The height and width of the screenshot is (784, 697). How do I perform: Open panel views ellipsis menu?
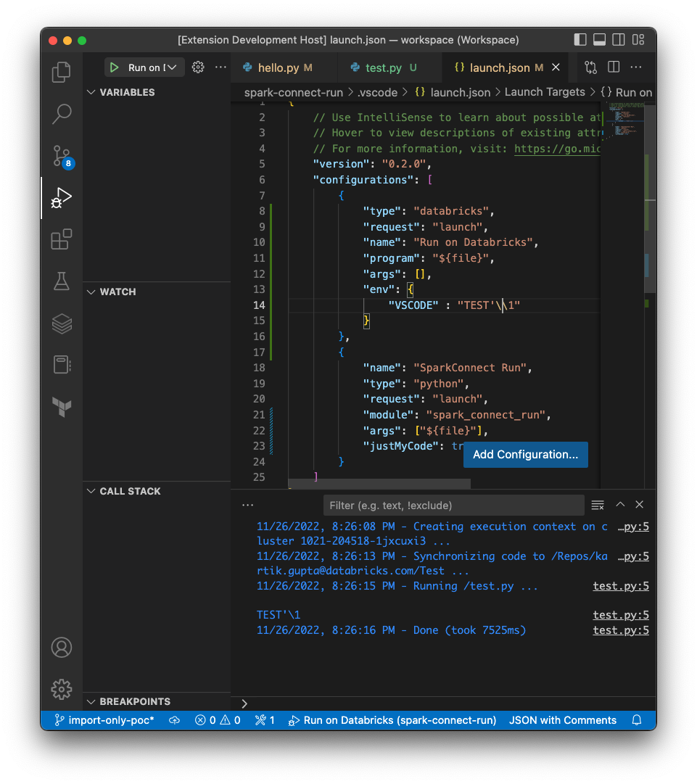click(247, 505)
